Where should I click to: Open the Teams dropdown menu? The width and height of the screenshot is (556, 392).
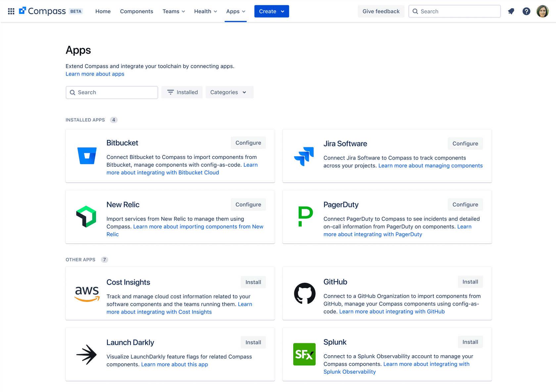[x=174, y=11]
